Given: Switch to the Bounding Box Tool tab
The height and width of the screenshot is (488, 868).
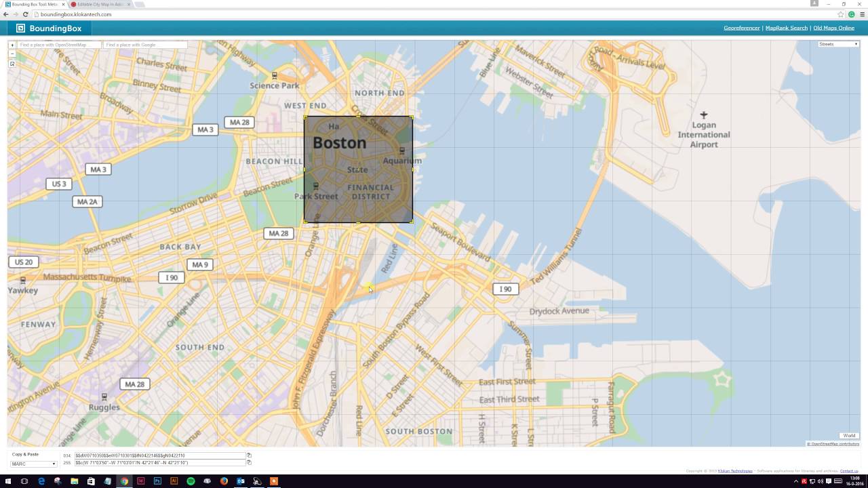Looking at the screenshot, I should (34, 4).
